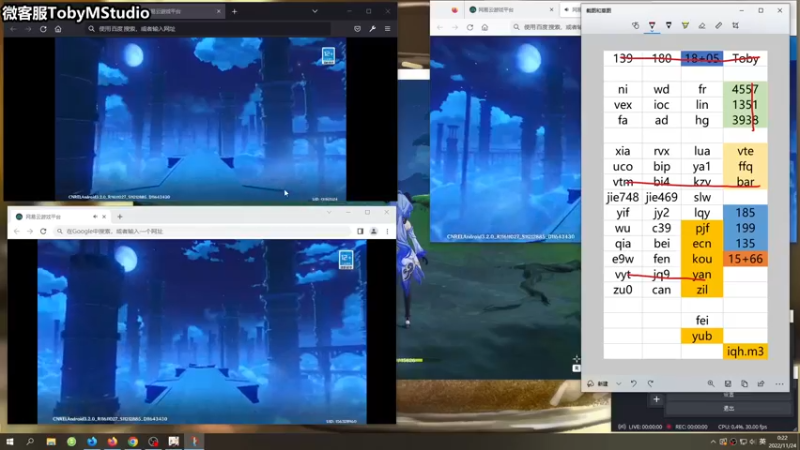Screen dimensions: 800x450
Task: Select cloud gaming tab in right browser
Action: click(x=510, y=10)
